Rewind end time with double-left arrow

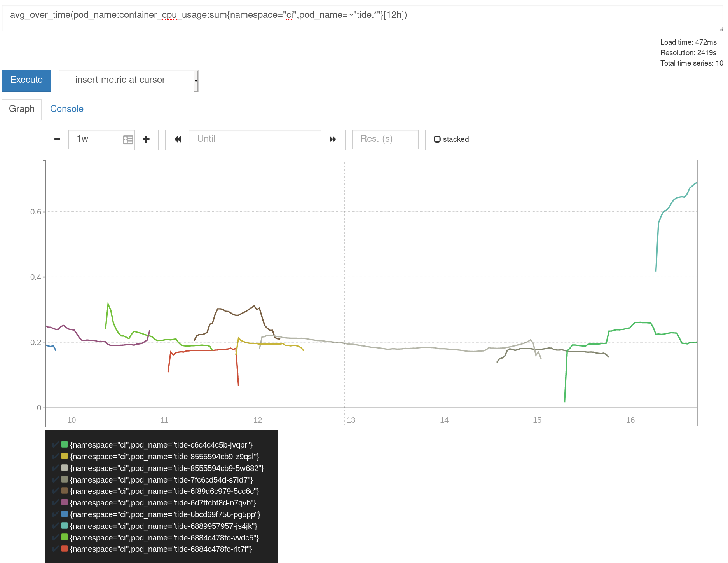pyautogui.click(x=177, y=139)
